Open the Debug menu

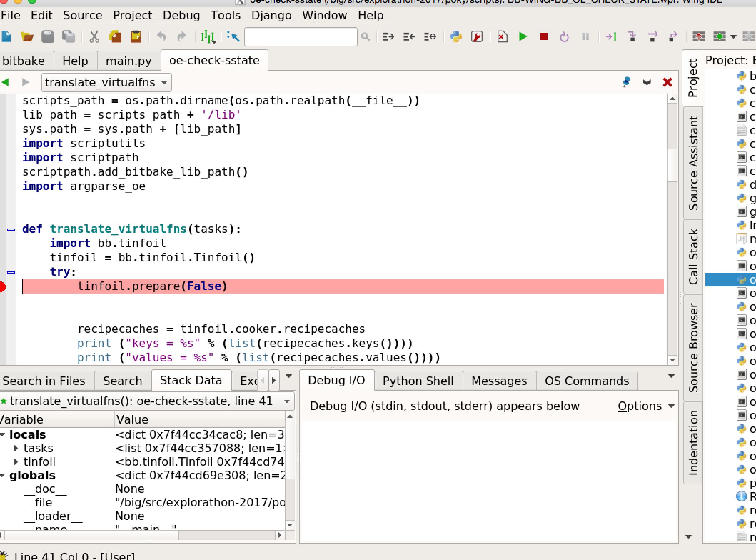181,15
